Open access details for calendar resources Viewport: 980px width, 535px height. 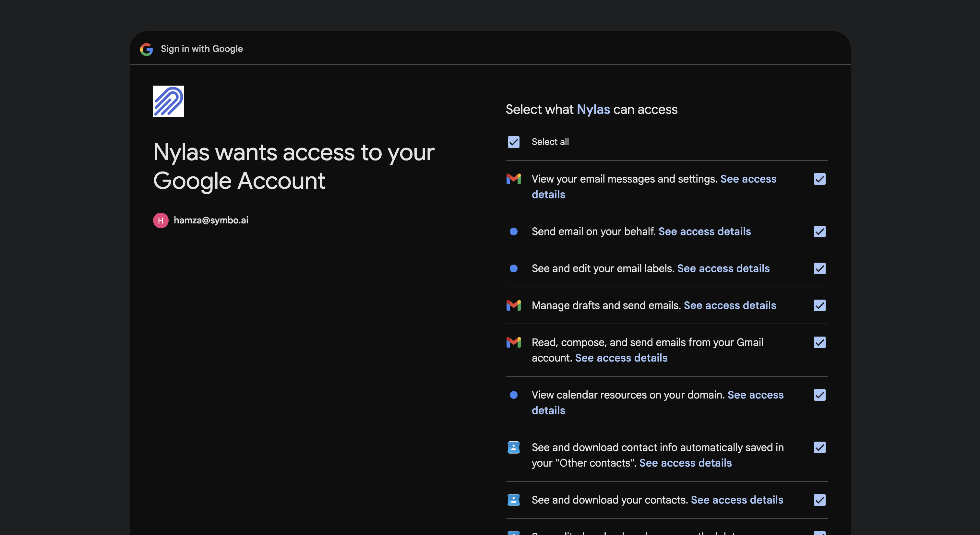click(x=756, y=395)
